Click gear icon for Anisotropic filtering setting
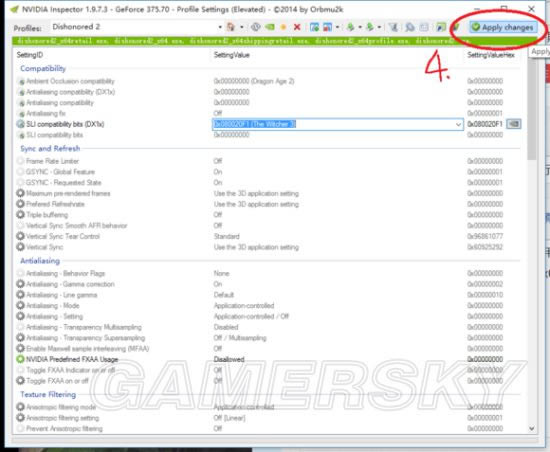Viewport: 550px width, 452px height. (20, 417)
